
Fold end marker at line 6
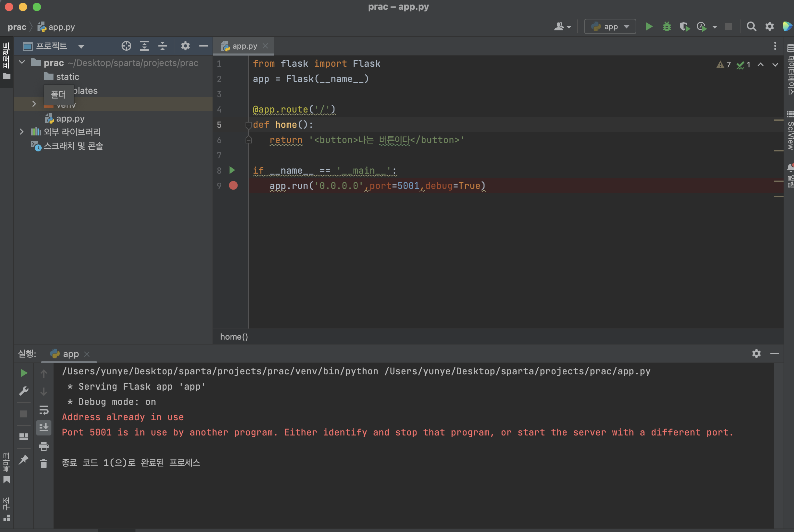(x=248, y=140)
